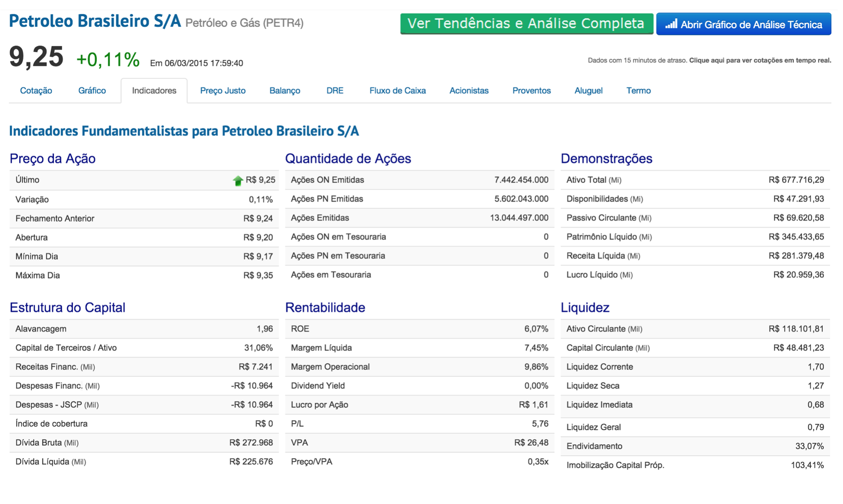Click Capital Circulante value R$ 48.481,23
Screen dimensions: 843x504
click(799, 348)
